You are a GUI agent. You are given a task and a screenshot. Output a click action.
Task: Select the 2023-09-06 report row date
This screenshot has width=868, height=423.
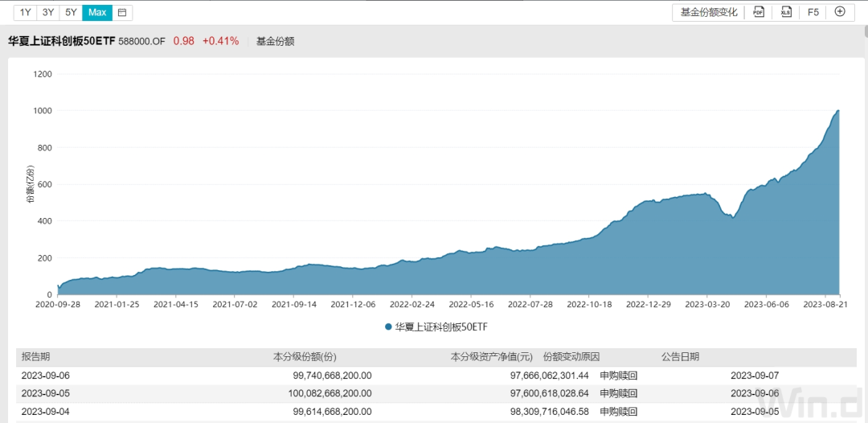coord(45,376)
